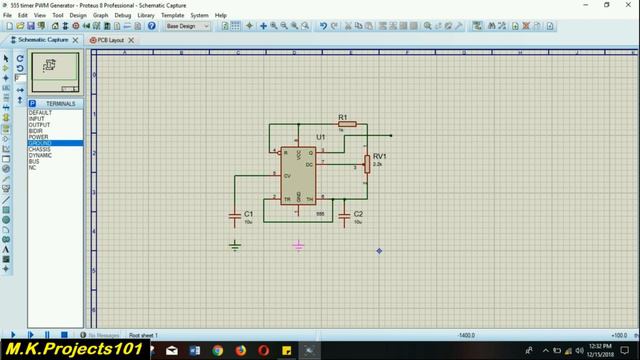640x360 pixels.
Task: Click the Copy toolbar icon
Action: [x=358, y=26]
